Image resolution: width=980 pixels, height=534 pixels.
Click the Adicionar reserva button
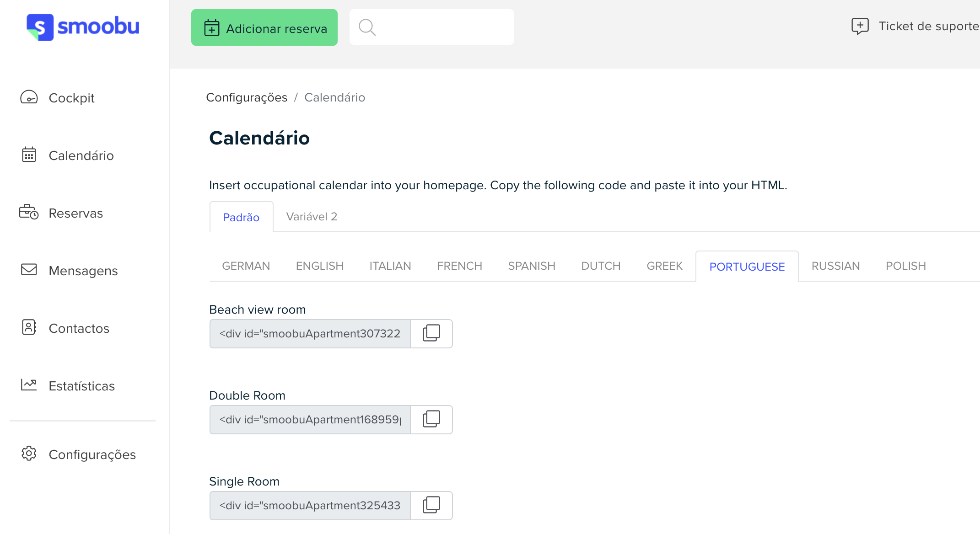tap(264, 27)
